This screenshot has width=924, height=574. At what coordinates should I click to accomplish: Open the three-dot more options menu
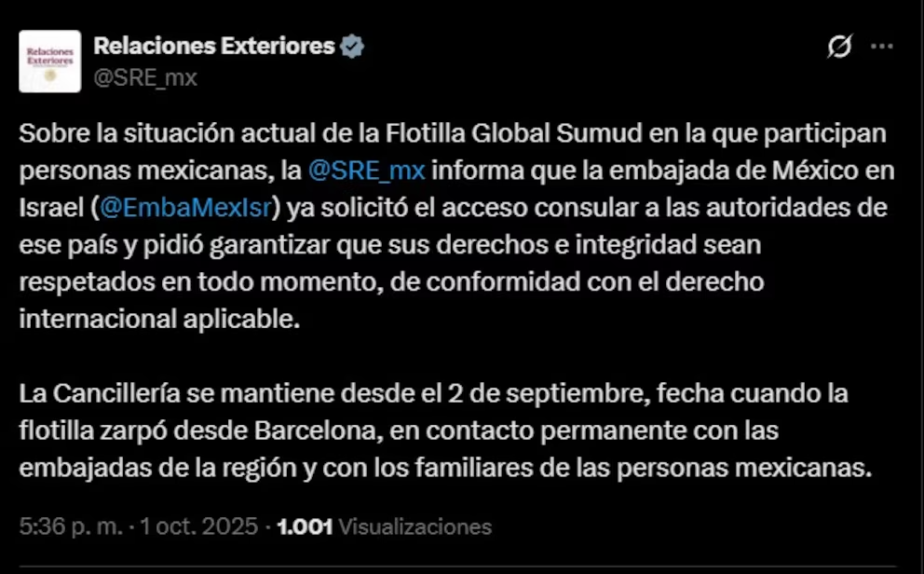[881, 47]
